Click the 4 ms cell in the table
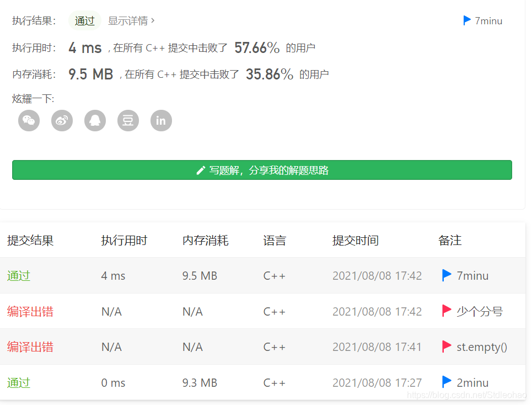 113,276
